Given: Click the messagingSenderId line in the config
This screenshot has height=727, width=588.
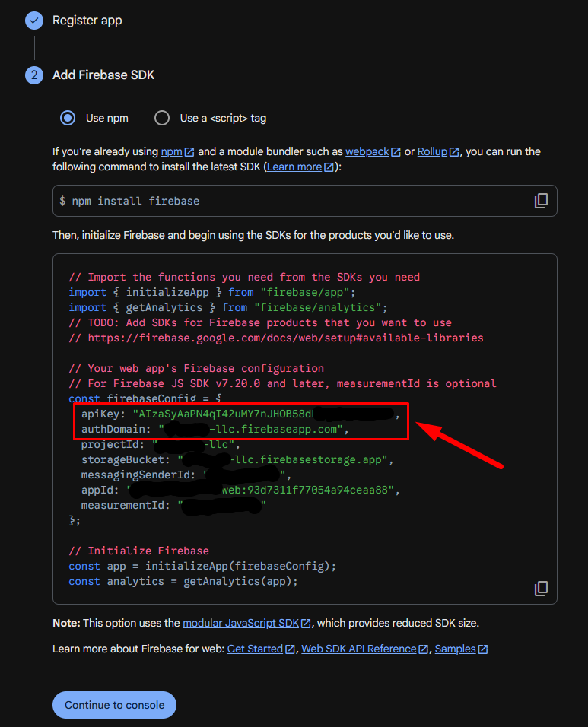Looking at the screenshot, I should coord(186,475).
